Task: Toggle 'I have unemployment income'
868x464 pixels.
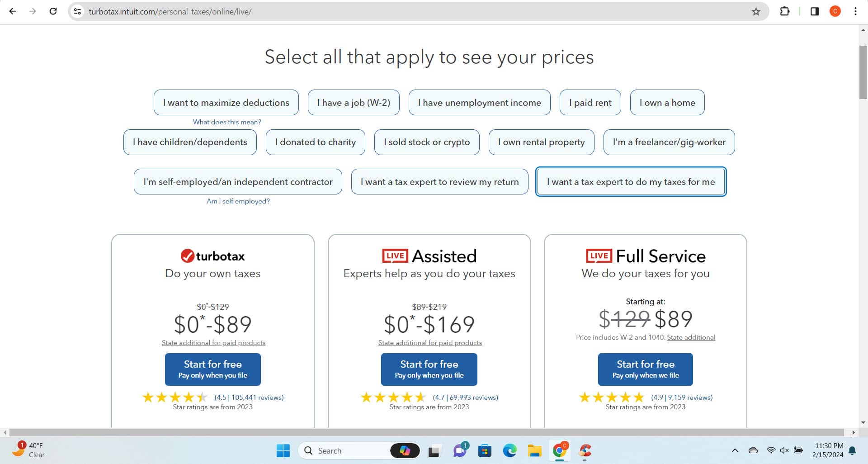Action: tap(480, 103)
